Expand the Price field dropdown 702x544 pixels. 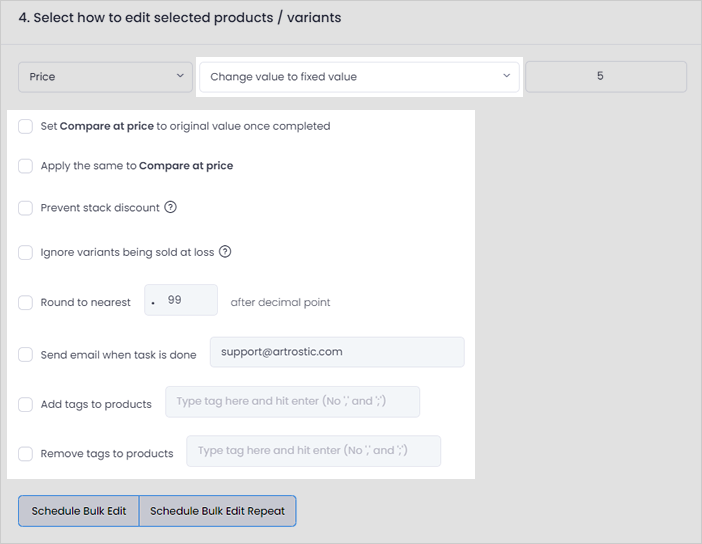point(105,77)
